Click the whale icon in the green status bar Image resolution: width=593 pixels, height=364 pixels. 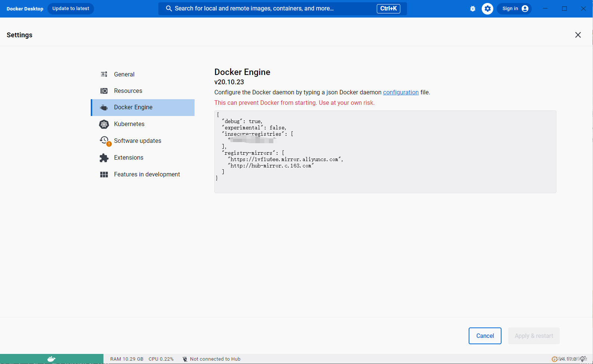pyautogui.click(x=52, y=359)
